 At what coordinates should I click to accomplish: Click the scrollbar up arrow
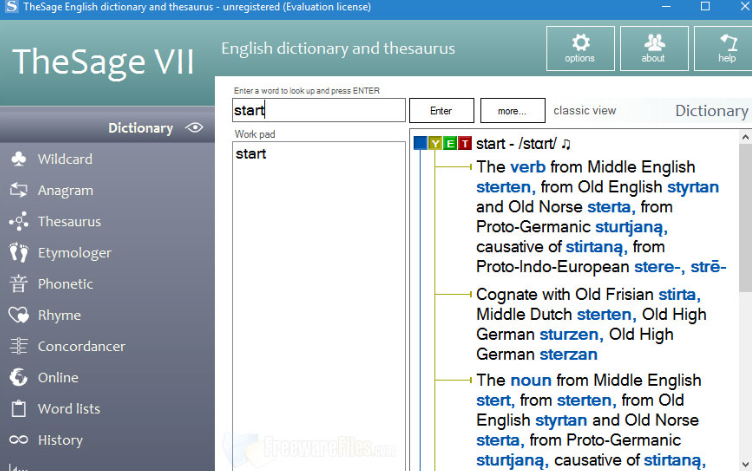click(x=745, y=137)
